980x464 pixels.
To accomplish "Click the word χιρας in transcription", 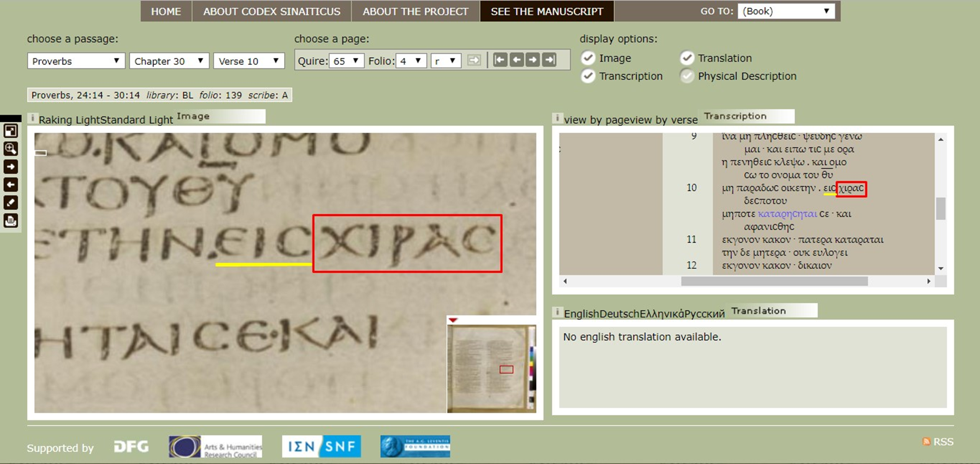I will point(851,188).
